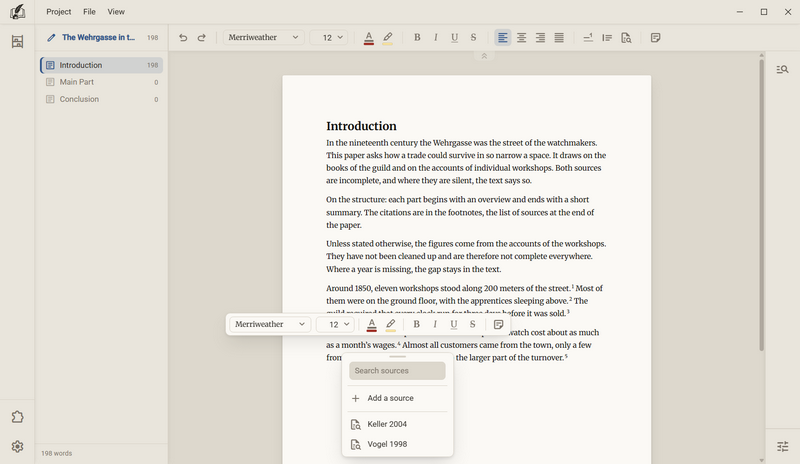Click the plus icon beside Add a source
The image size is (800, 464).
coord(356,398)
